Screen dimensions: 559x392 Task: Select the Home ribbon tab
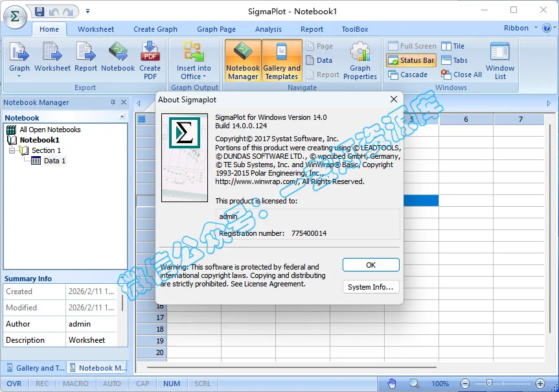[x=49, y=29]
